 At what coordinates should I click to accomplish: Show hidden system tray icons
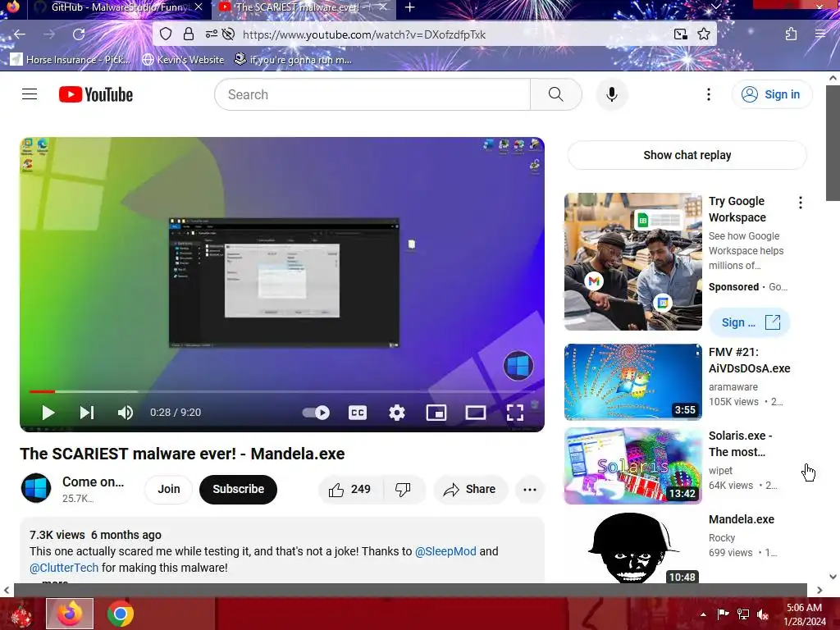pyautogui.click(x=703, y=614)
